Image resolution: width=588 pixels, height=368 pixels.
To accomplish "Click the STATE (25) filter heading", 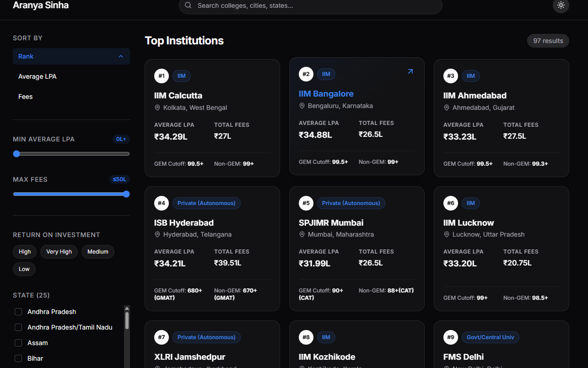I will click(31, 295).
